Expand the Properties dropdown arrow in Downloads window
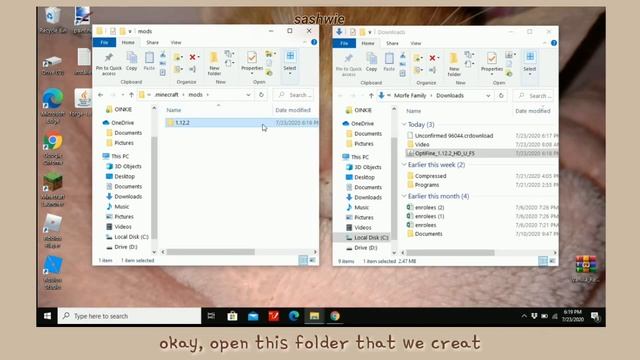 point(491,74)
